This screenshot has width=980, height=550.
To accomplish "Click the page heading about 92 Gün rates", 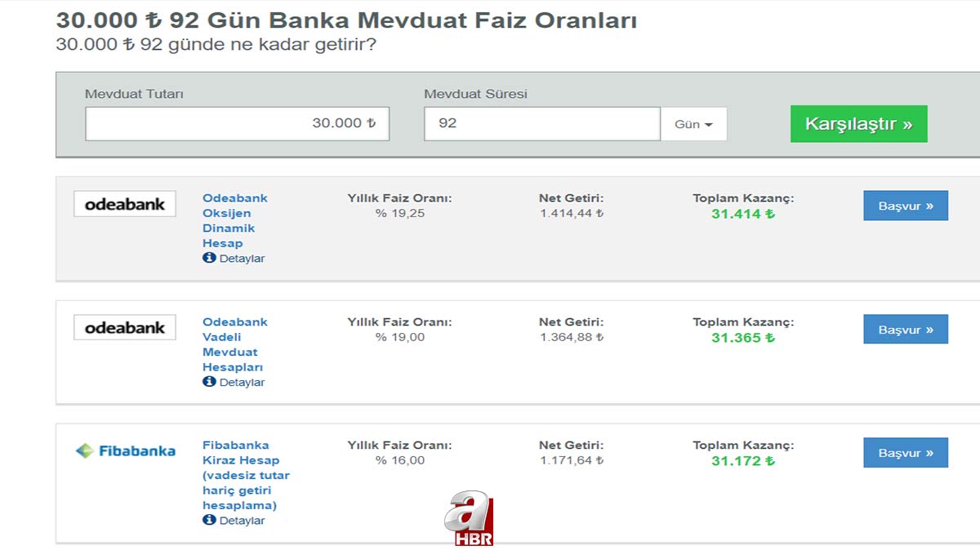I will tap(346, 20).
